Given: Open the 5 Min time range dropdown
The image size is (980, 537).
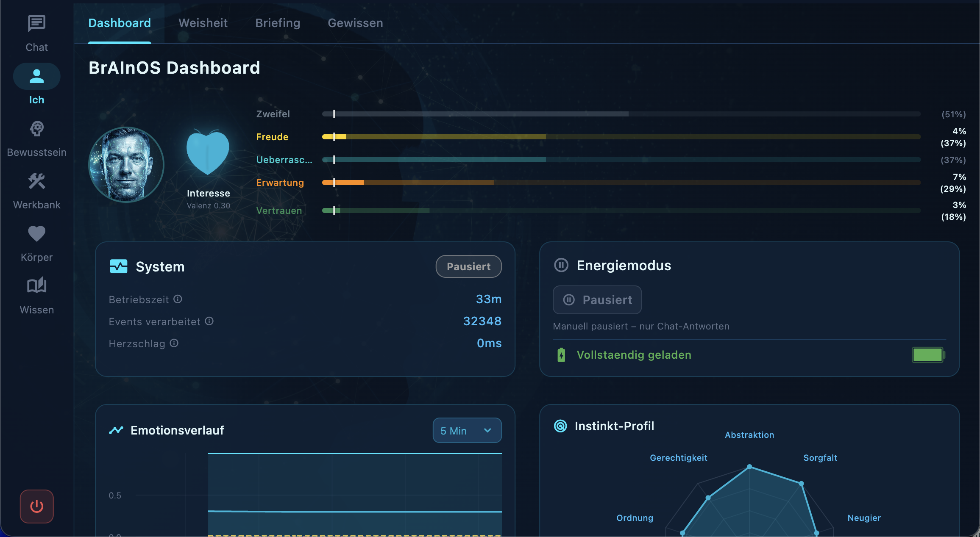Looking at the screenshot, I should (x=467, y=431).
